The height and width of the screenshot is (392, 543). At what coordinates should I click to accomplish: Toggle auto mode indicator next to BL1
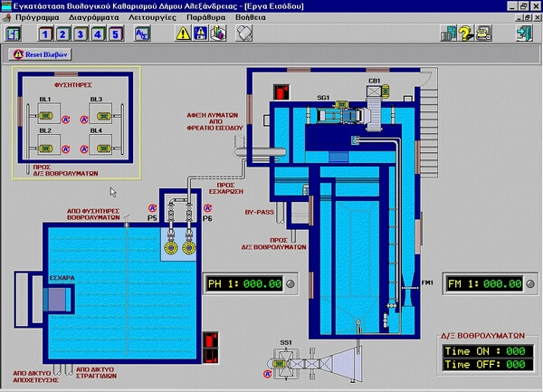click(x=65, y=119)
